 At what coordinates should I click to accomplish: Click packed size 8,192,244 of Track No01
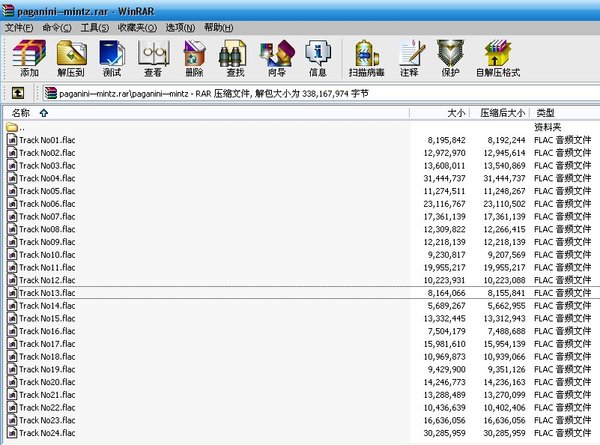click(506, 140)
